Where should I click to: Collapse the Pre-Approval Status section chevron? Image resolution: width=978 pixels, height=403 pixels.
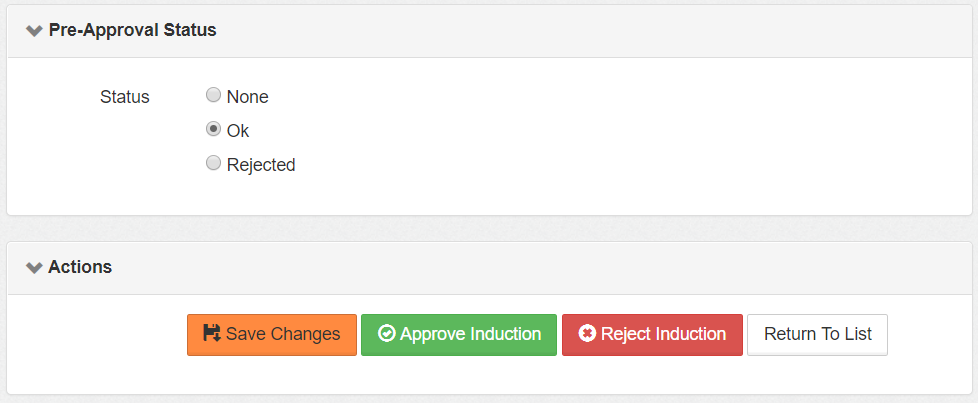[x=35, y=30]
